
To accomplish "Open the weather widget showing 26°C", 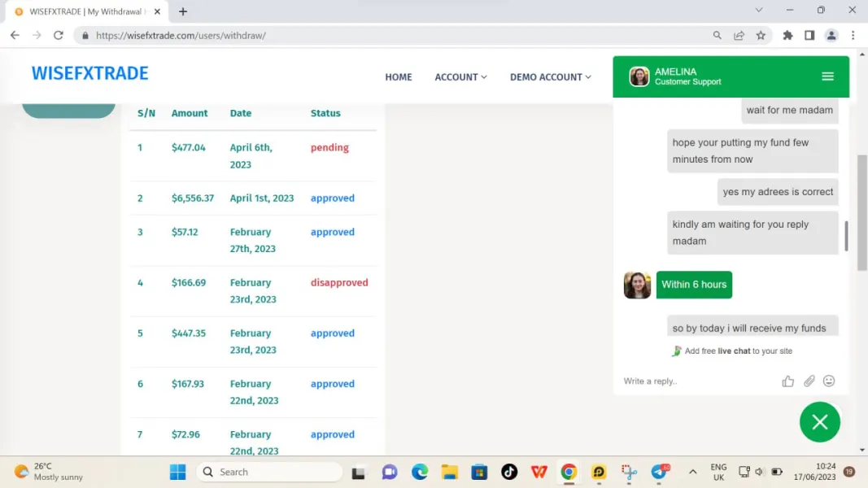I will pos(49,472).
